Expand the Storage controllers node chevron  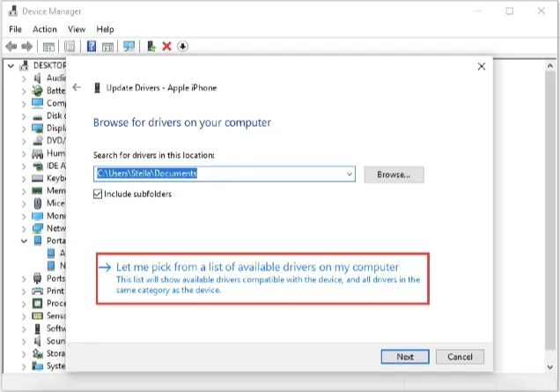[24, 354]
